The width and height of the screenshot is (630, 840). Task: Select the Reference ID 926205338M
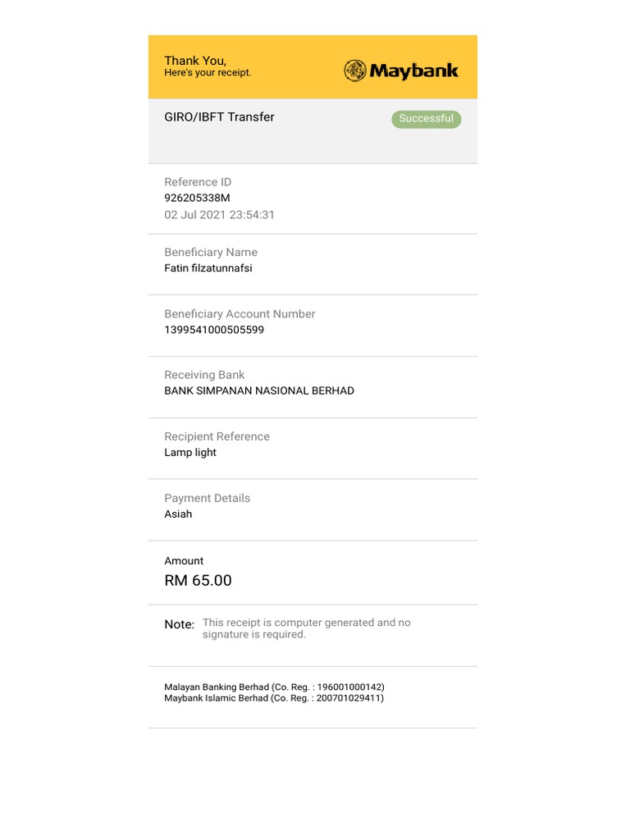coord(197,198)
